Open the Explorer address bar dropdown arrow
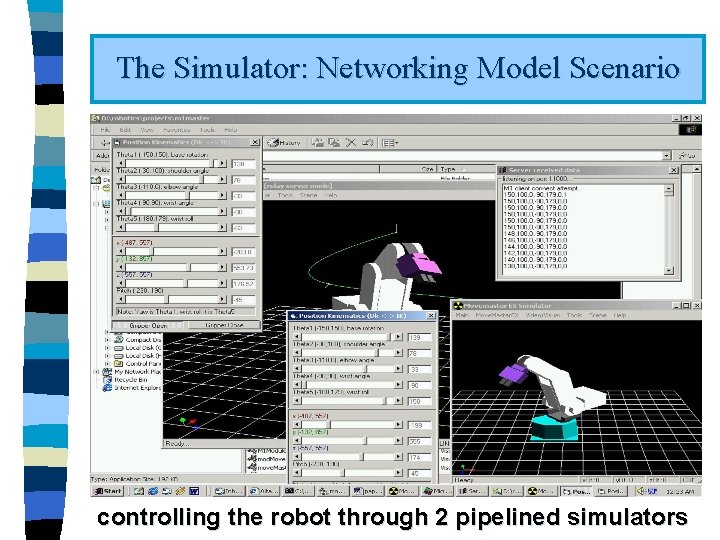The width and height of the screenshot is (720, 540). point(666,156)
